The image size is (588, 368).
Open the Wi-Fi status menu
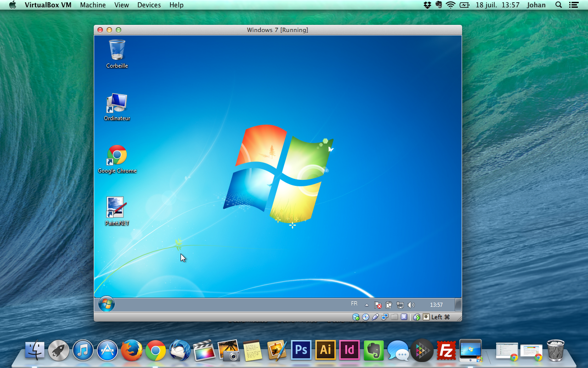tap(451, 5)
